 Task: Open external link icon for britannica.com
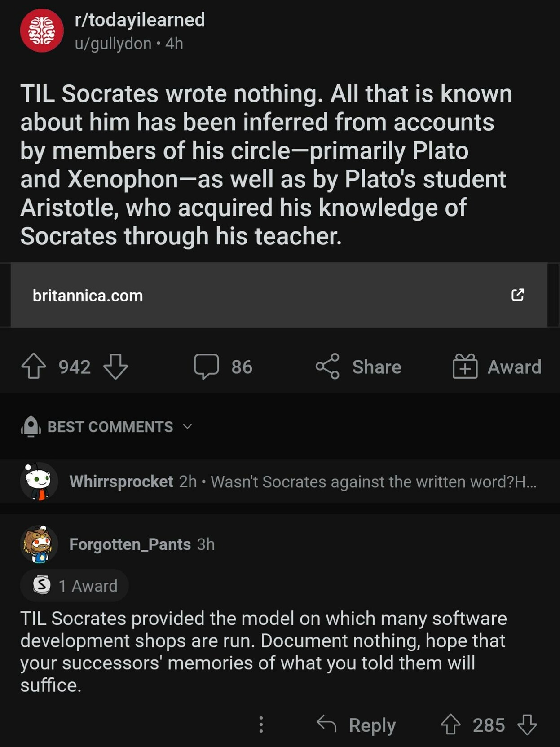(x=517, y=295)
